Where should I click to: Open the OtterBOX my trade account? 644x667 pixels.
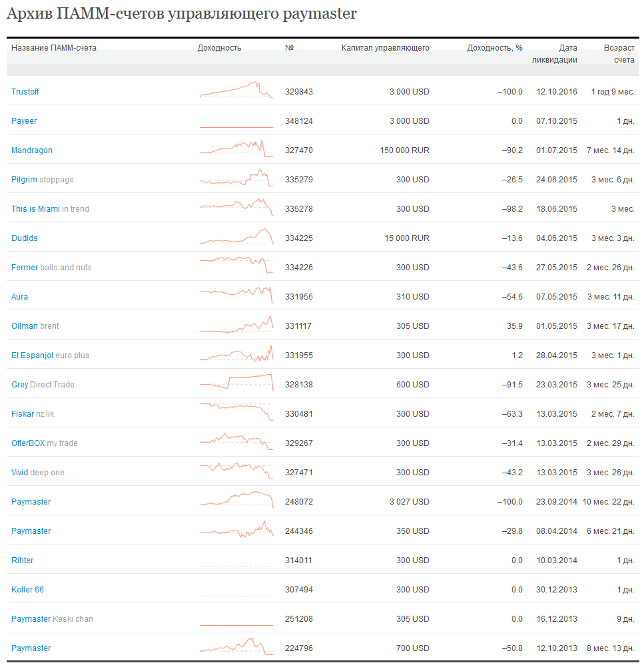pos(28,443)
